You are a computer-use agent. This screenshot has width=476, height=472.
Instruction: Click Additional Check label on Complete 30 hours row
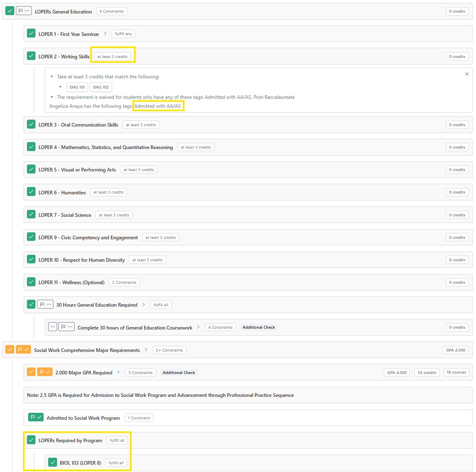click(x=259, y=327)
